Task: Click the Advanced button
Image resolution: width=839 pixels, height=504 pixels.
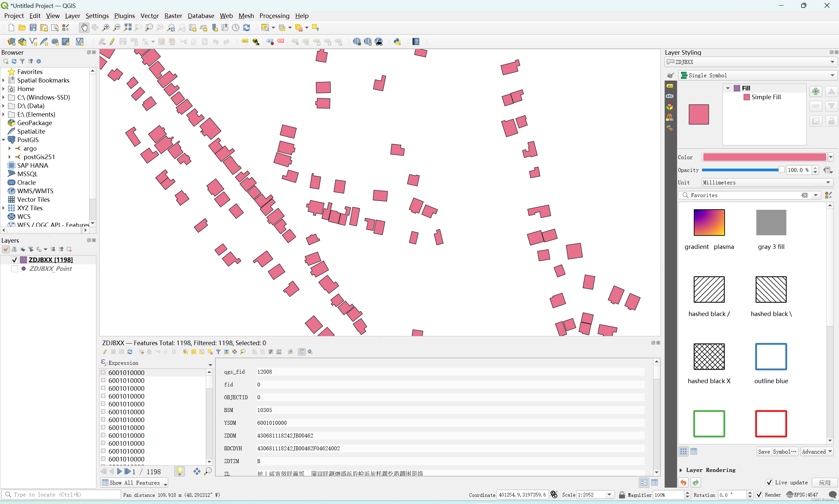Action: (x=817, y=451)
